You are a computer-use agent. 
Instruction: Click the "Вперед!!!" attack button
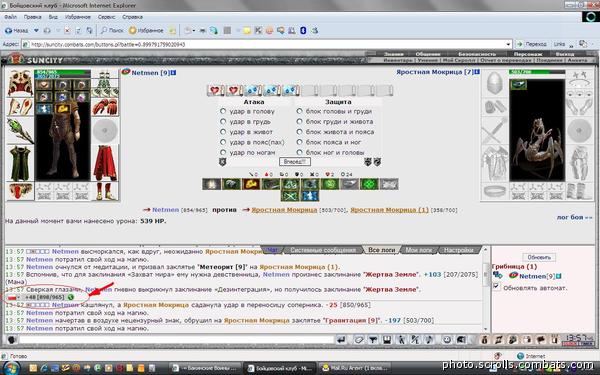pyautogui.click(x=294, y=161)
